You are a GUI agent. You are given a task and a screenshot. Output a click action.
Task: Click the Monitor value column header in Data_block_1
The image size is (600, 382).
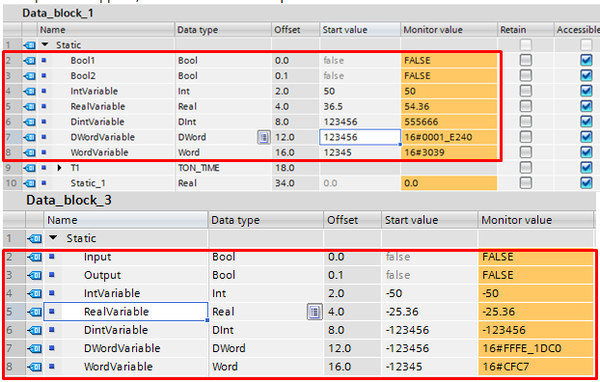click(448, 30)
